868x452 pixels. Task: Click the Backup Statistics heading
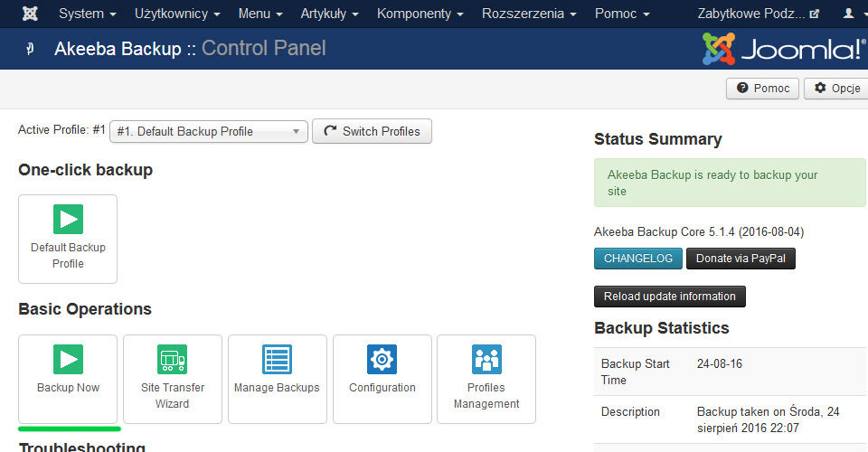(662, 328)
